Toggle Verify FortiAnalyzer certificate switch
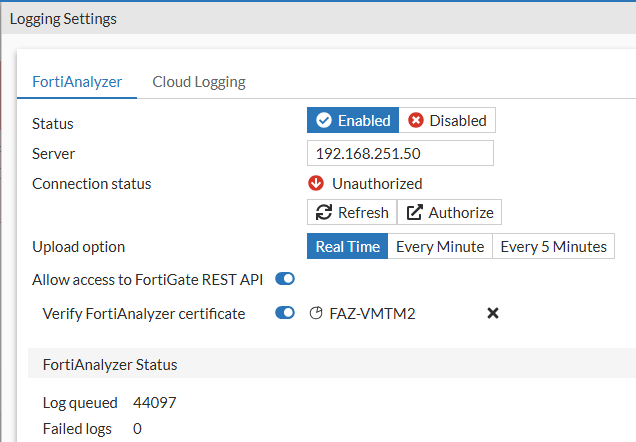The height and width of the screenshot is (442, 636). (285, 313)
